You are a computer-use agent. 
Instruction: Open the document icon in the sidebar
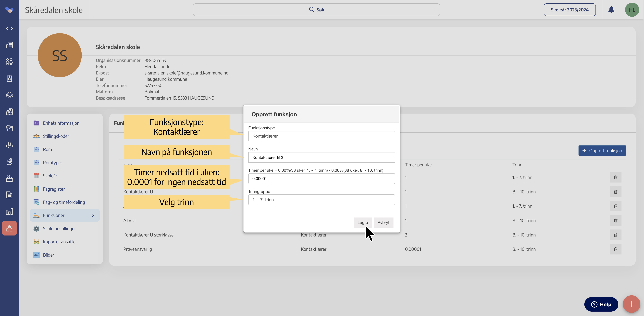(10, 195)
